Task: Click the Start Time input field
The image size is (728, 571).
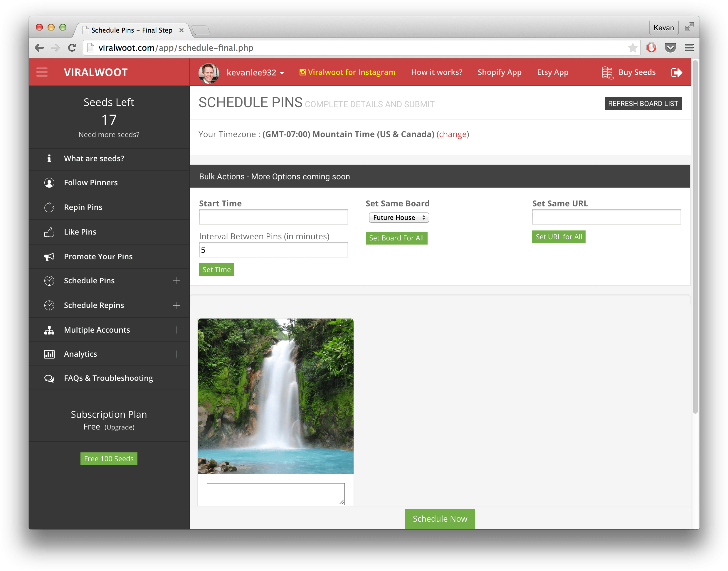Action: [273, 217]
